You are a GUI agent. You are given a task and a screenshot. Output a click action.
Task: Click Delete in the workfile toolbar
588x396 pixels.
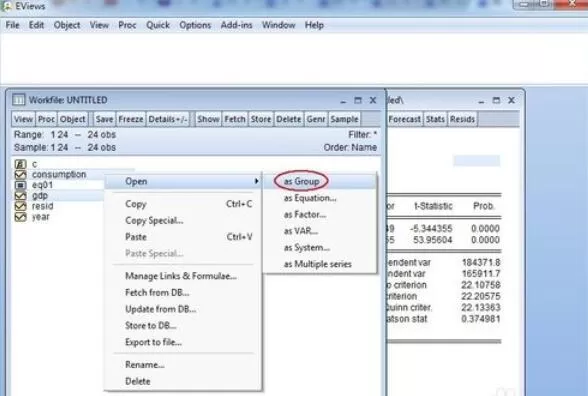click(289, 119)
